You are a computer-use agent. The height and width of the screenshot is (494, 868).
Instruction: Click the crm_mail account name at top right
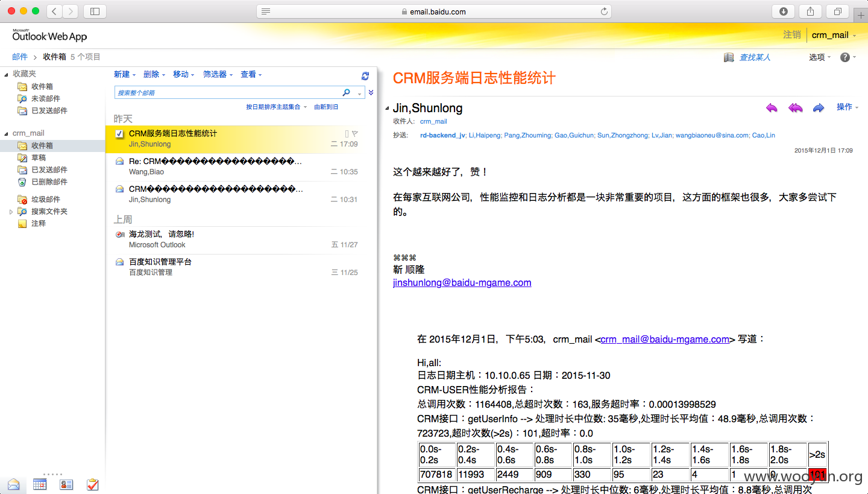point(830,35)
